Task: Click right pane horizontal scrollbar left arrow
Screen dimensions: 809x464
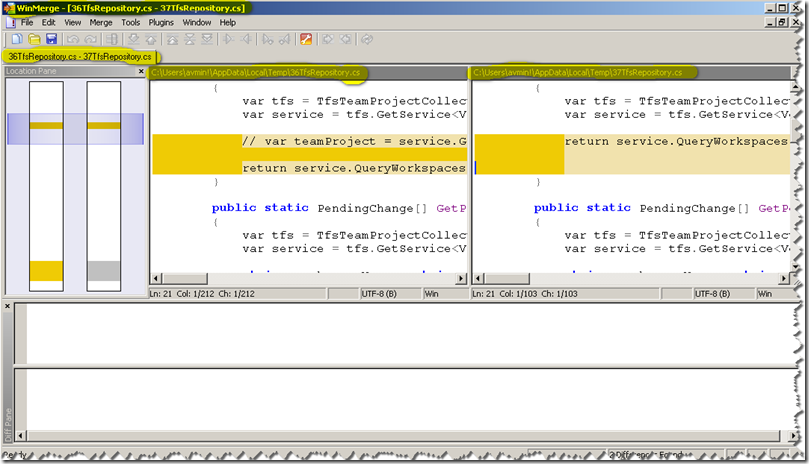Action: coord(478,279)
